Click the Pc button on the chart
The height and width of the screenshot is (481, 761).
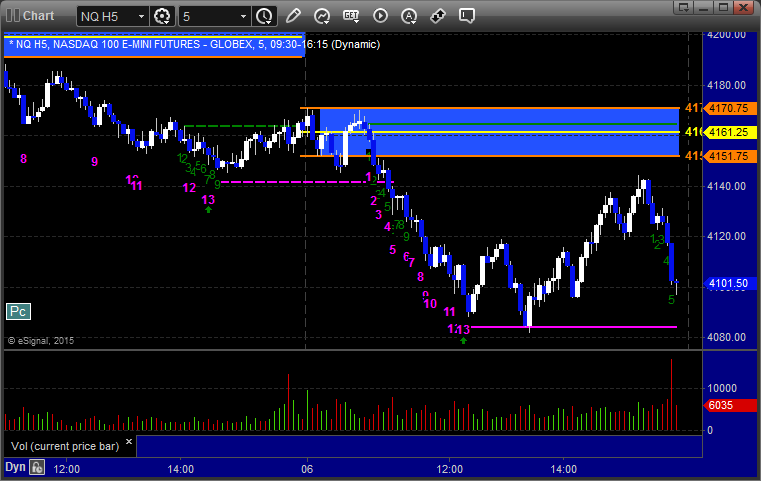point(18,311)
